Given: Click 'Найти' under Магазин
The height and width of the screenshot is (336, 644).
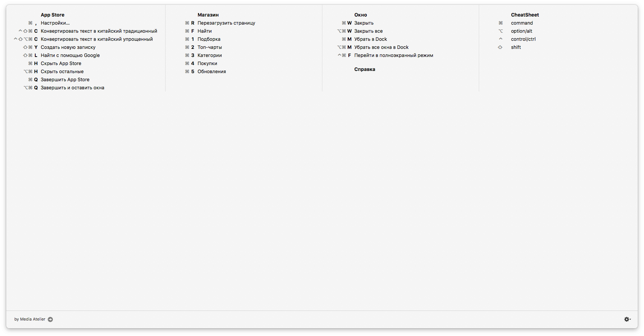Looking at the screenshot, I should 205,31.
